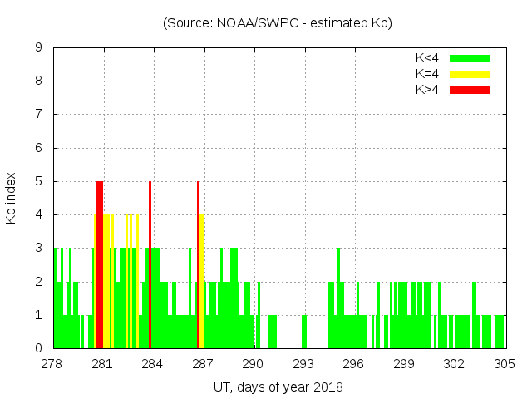Click the thin red bar near day 287
The image size is (532, 399).
(x=198, y=264)
